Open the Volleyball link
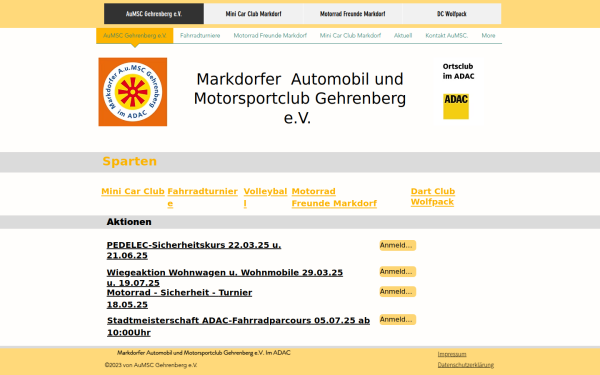This screenshot has width=600, height=375. point(265,197)
